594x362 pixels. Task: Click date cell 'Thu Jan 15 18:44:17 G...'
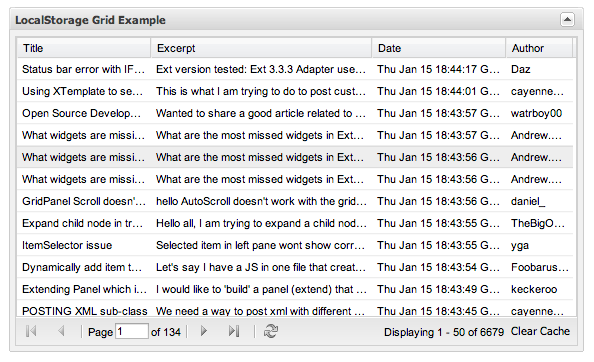(x=438, y=69)
